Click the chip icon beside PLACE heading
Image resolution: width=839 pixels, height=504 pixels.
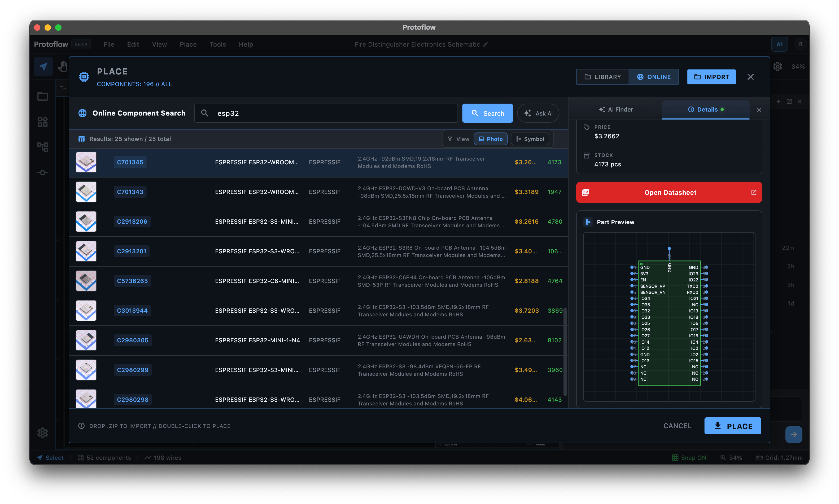click(x=84, y=77)
